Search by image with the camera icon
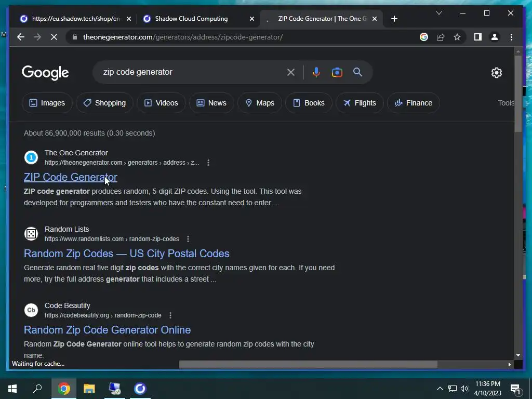This screenshot has height=399, width=532. point(337,72)
